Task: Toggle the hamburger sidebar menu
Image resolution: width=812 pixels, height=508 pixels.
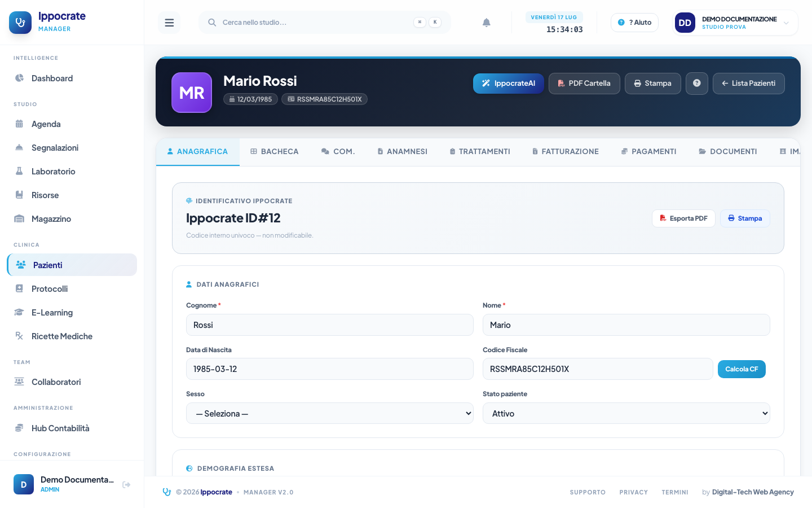Action: (169, 23)
